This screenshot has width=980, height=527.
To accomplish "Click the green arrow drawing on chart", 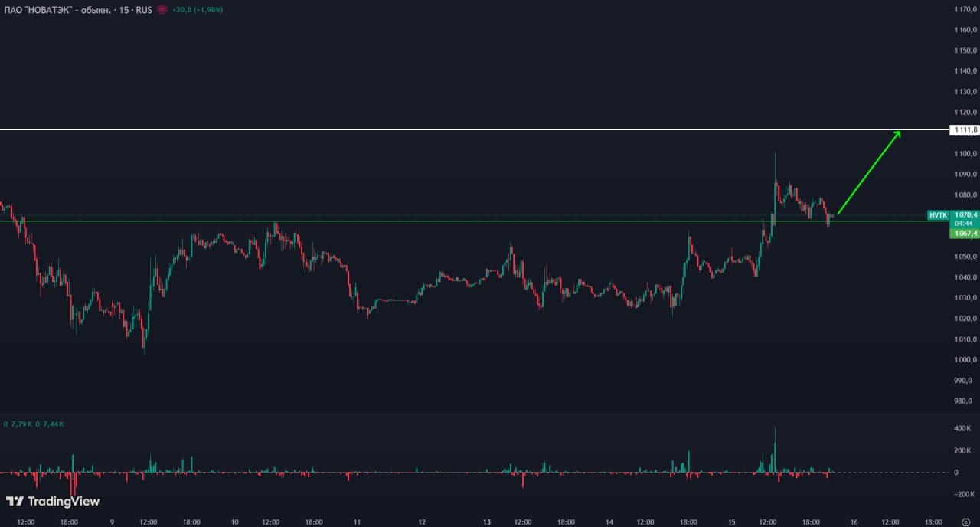I will pos(869,172).
